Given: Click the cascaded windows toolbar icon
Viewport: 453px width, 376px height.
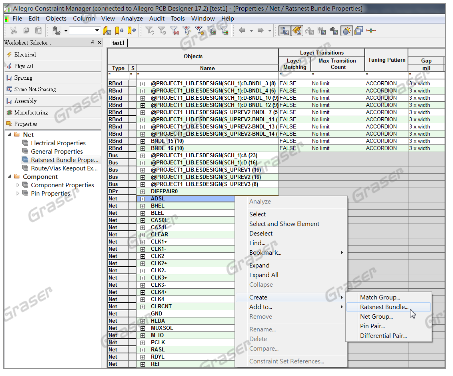Looking at the screenshot, I should tap(358, 31).
